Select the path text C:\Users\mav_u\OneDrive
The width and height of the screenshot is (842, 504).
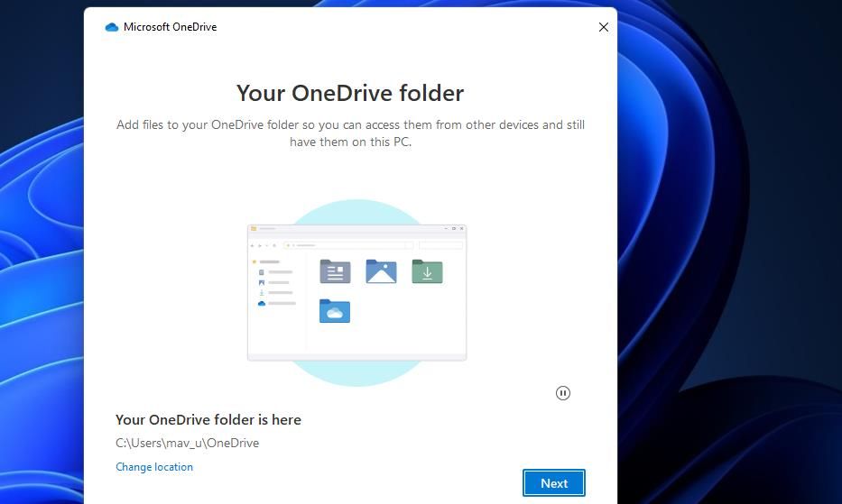(188, 443)
